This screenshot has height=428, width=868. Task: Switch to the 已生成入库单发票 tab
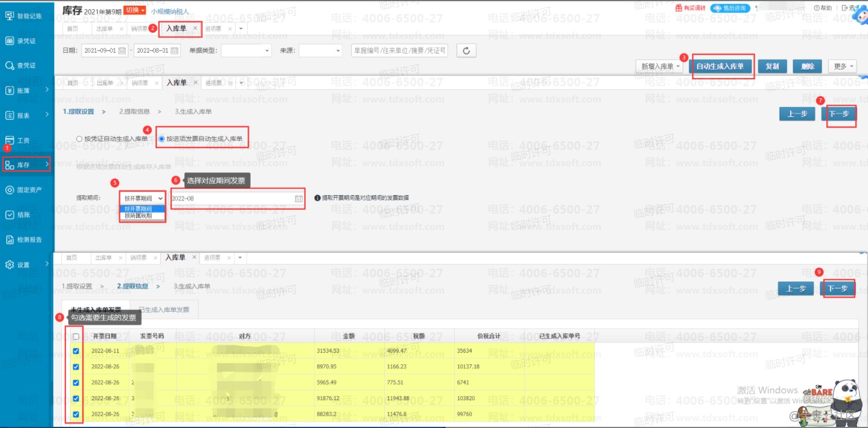click(164, 310)
